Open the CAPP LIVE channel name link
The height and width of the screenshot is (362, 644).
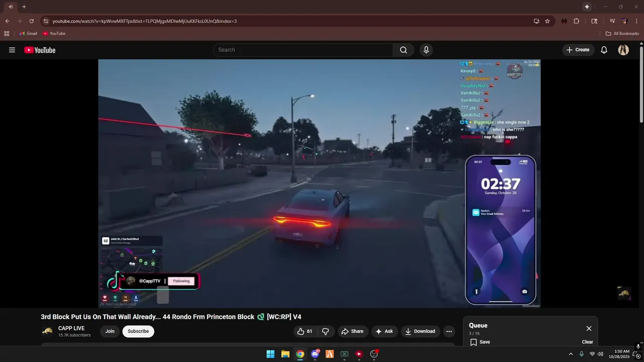point(71,328)
